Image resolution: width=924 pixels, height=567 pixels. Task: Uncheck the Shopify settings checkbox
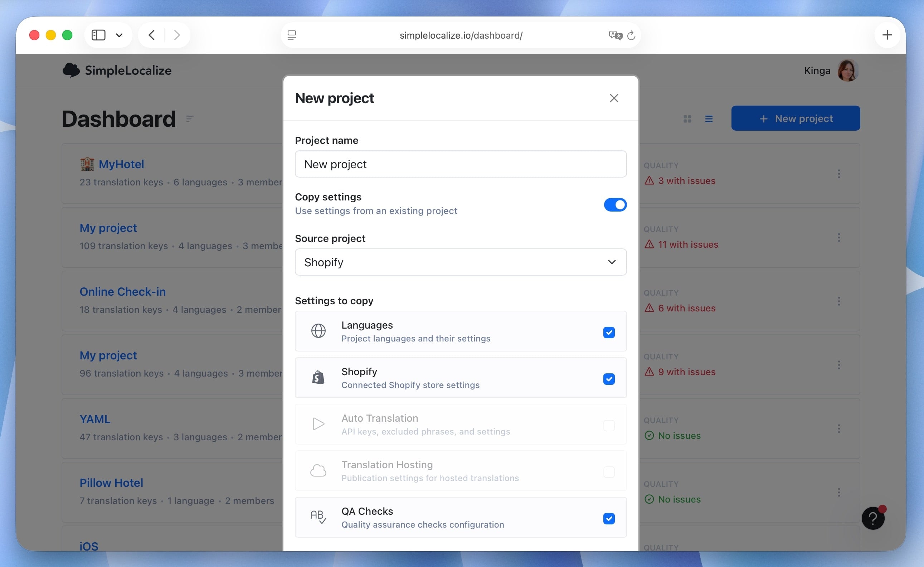(609, 379)
